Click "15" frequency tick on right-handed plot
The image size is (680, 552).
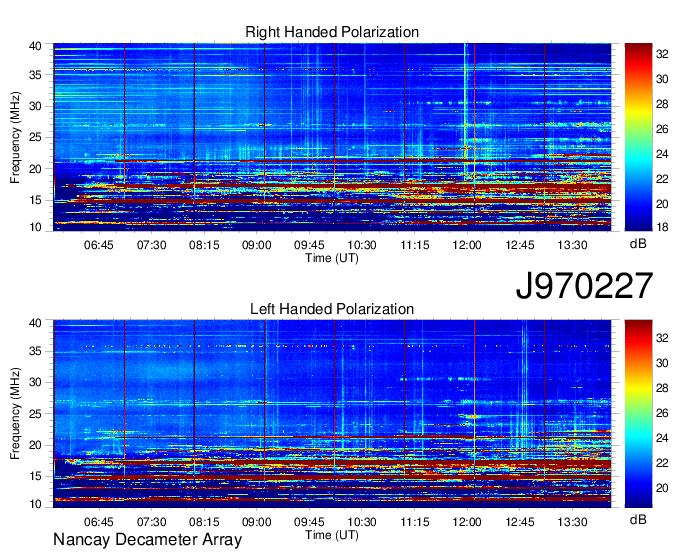coord(35,200)
